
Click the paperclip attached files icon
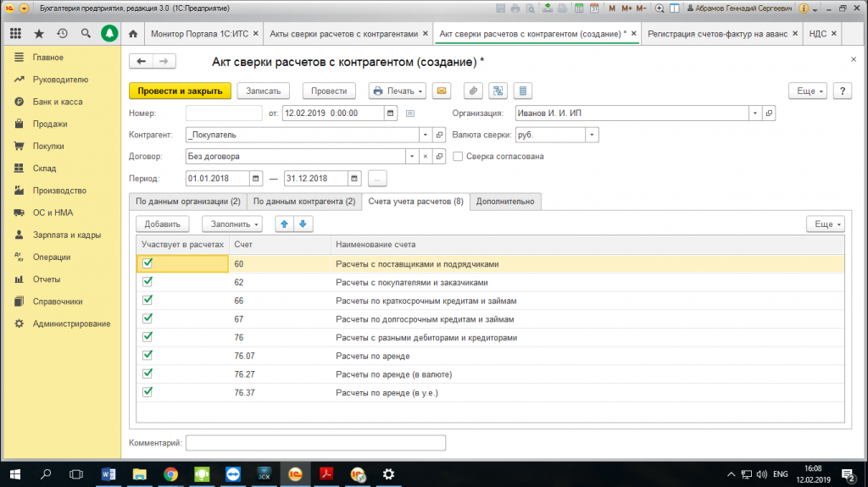(475, 91)
